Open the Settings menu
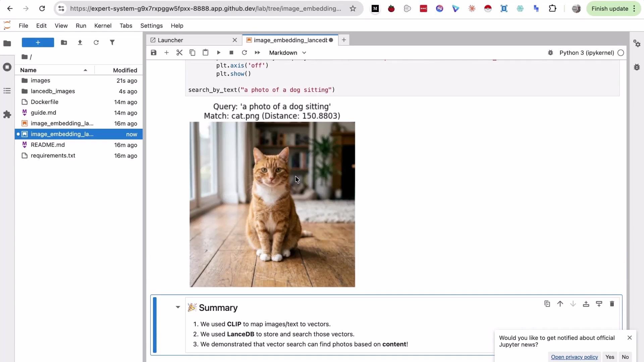644x362 pixels. click(152, 26)
